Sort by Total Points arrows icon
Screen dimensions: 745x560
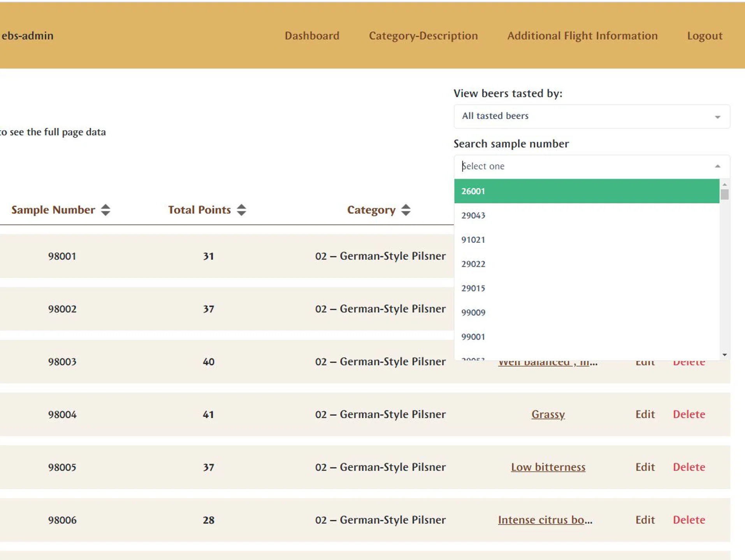point(241,210)
